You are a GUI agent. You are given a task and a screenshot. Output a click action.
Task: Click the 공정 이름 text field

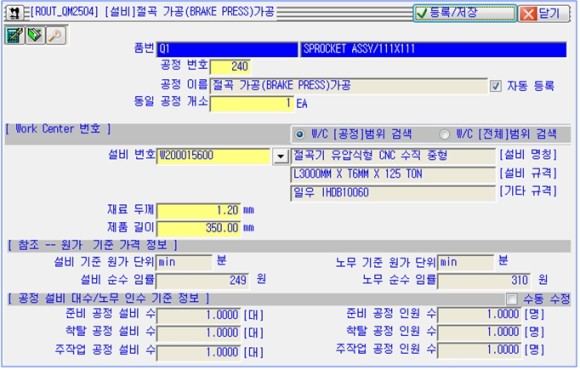point(349,86)
